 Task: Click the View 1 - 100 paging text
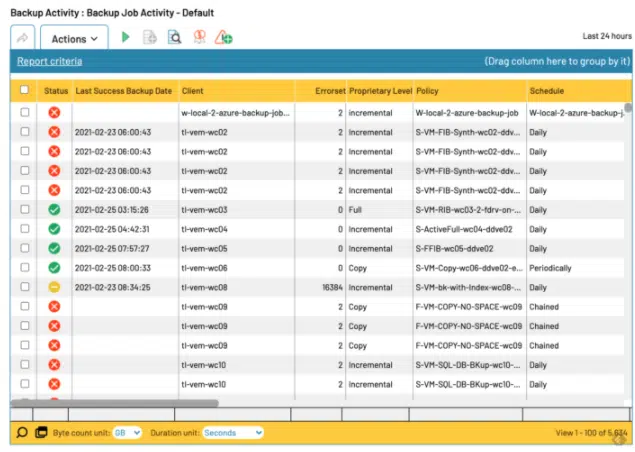[591, 433]
